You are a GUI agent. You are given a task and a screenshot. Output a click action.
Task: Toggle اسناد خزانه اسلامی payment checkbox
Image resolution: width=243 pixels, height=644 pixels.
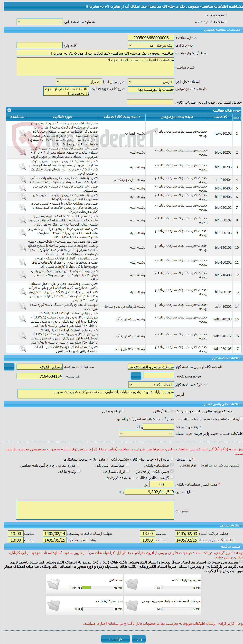(241, 418)
